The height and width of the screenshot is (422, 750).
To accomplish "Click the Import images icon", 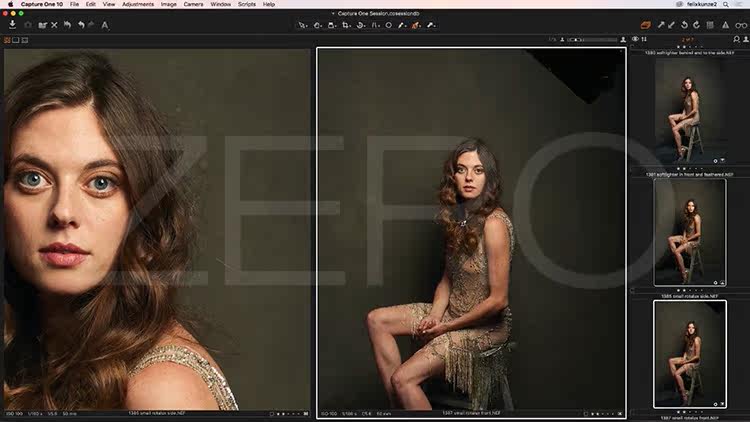I will pyautogui.click(x=12, y=25).
